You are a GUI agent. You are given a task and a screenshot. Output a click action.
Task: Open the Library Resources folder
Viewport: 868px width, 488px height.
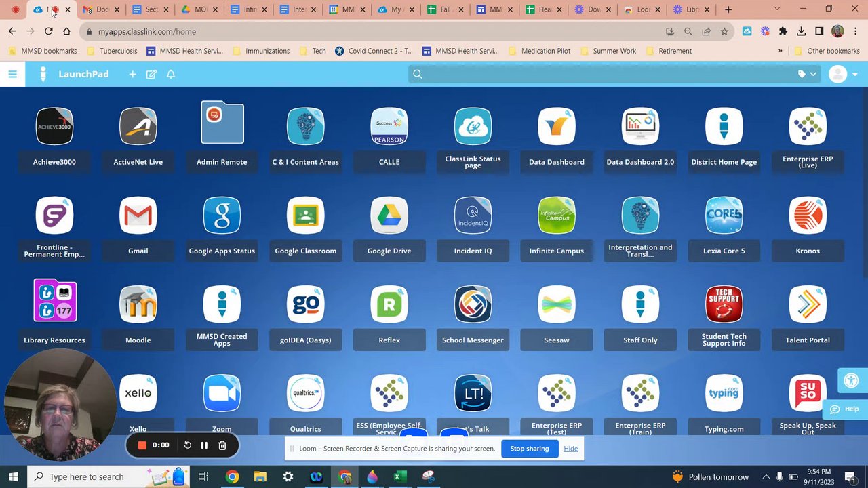tap(55, 301)
